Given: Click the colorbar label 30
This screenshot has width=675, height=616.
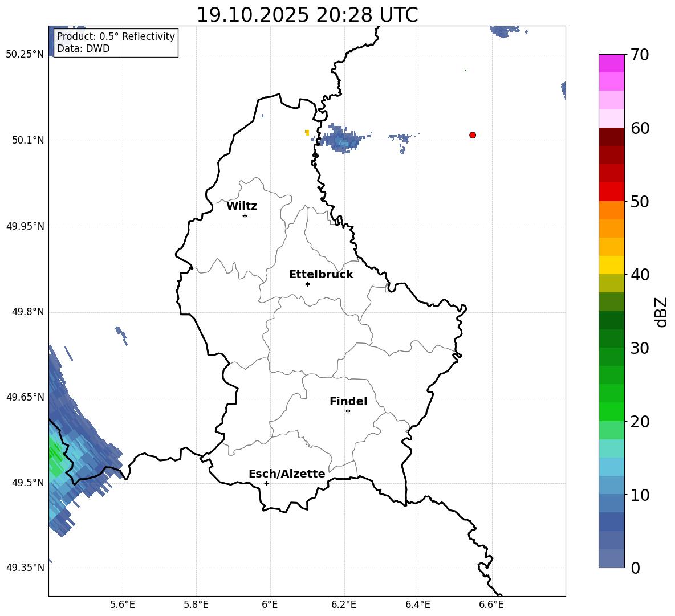Looking at the screenshot, I should 639,348.
